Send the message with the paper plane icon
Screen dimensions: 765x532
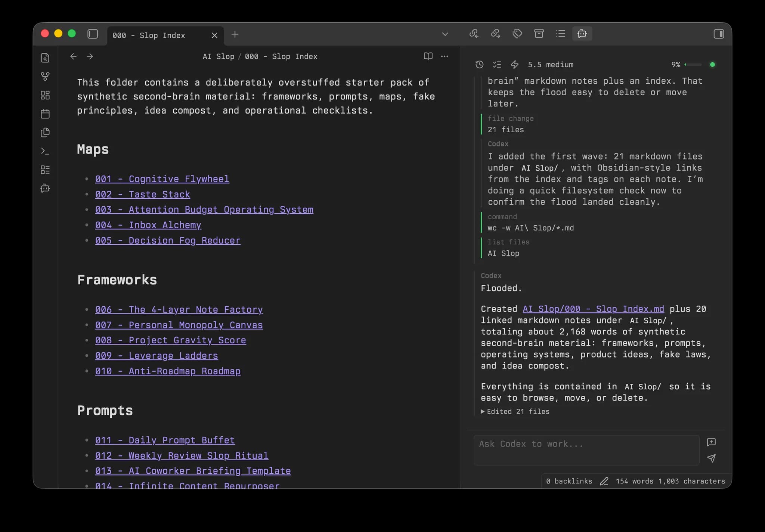(712, 458)
